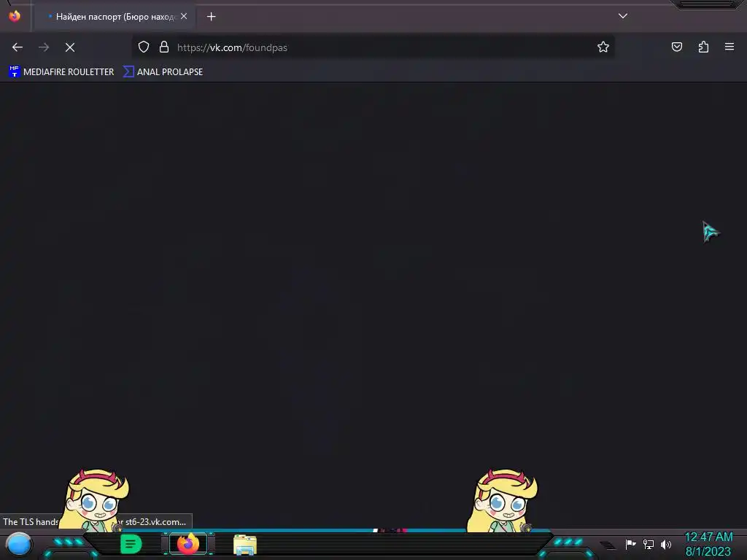747x560 pixels.
Task: Open the volume speaker tray icon
Action: pyautogui.click(x=666, y=544)
